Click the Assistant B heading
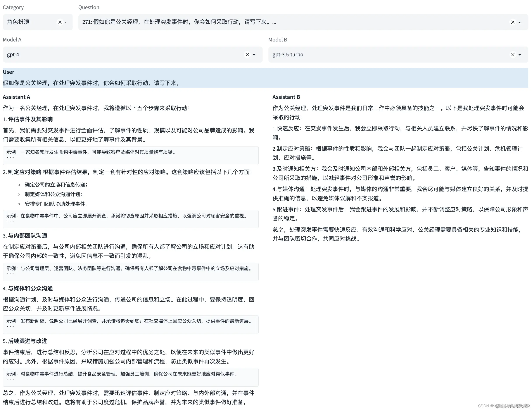 pos(286,97)
